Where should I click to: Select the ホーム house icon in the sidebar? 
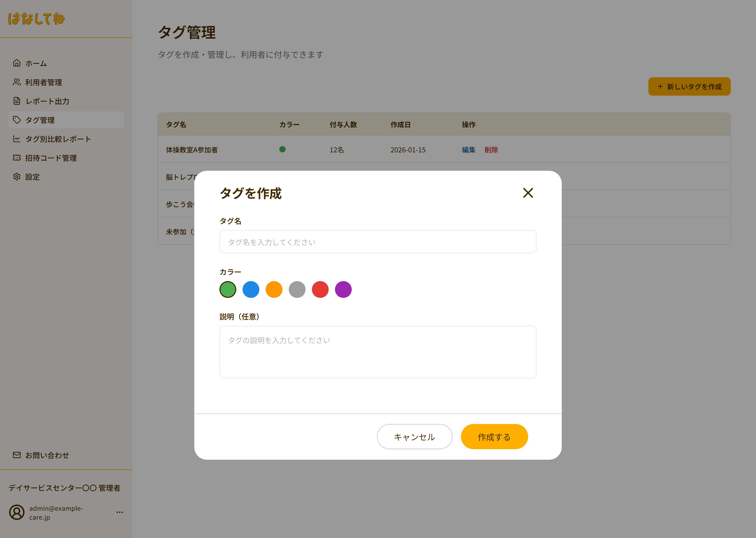17,63
